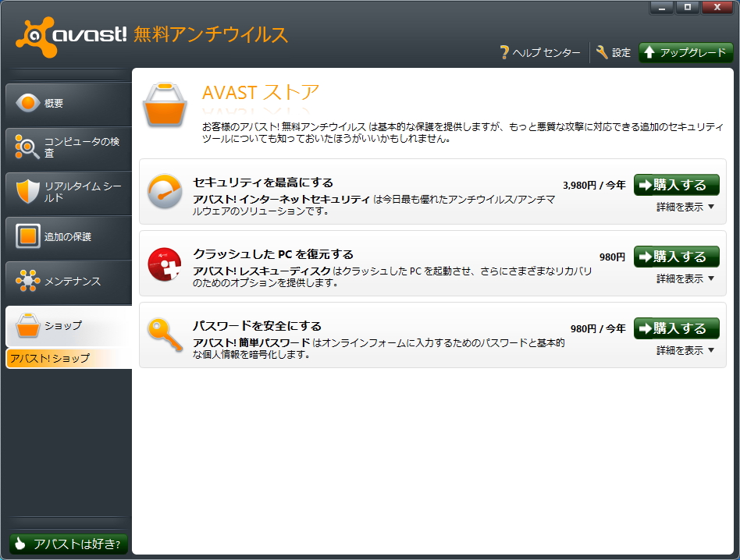740x560 pixels.
Task: Select the 概要 sidebar icon
Action: pos(29,102)
